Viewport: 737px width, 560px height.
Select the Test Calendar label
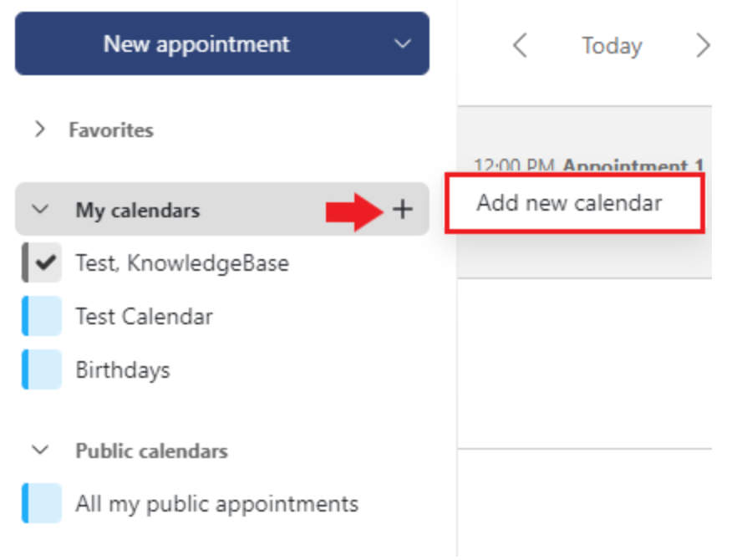coord(144,317)
